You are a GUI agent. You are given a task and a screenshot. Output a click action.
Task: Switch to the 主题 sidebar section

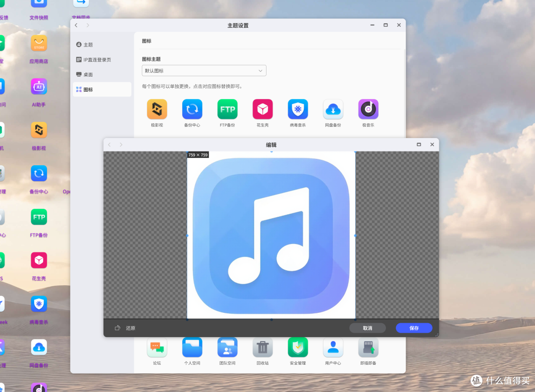tap(102, 45)
